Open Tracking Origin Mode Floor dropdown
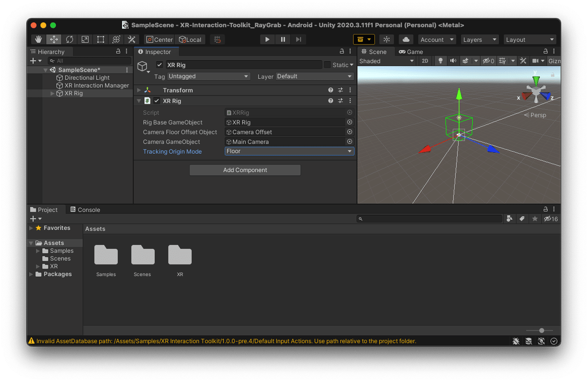Screen dimensions: 588x382 289,151
